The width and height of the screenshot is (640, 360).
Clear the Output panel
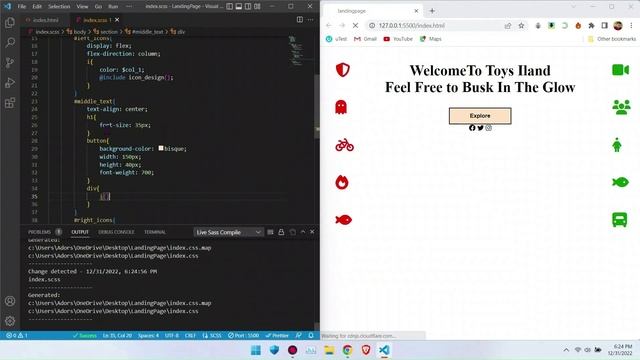(x=270, y=232)
